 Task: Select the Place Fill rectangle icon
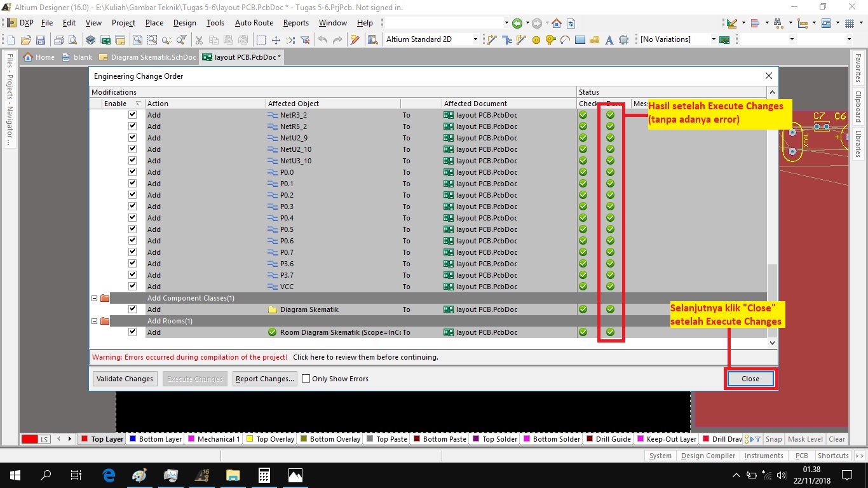click(x=580, y=40)
